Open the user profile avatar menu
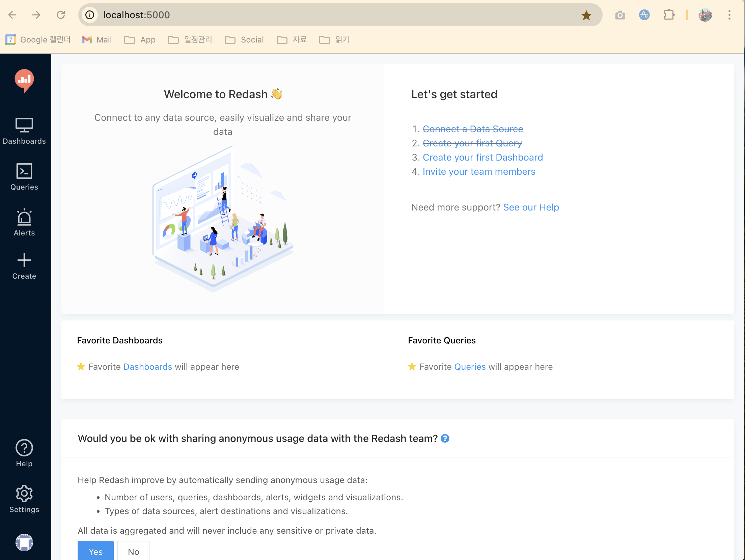Image resolution: width=745 pixels, height=560 pixels. 24,542
